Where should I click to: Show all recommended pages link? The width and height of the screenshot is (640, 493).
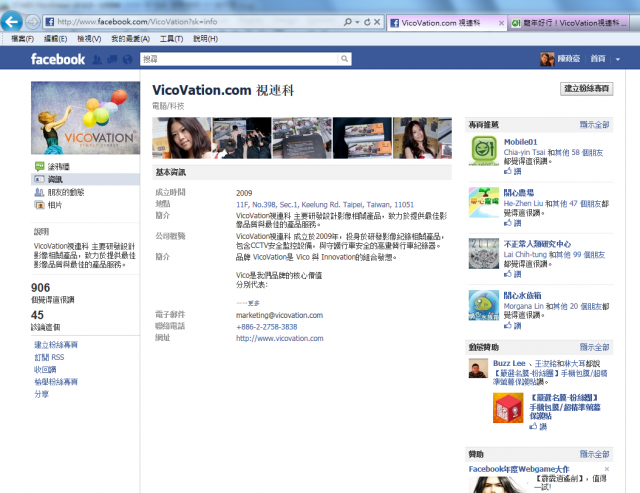[594, 124]
